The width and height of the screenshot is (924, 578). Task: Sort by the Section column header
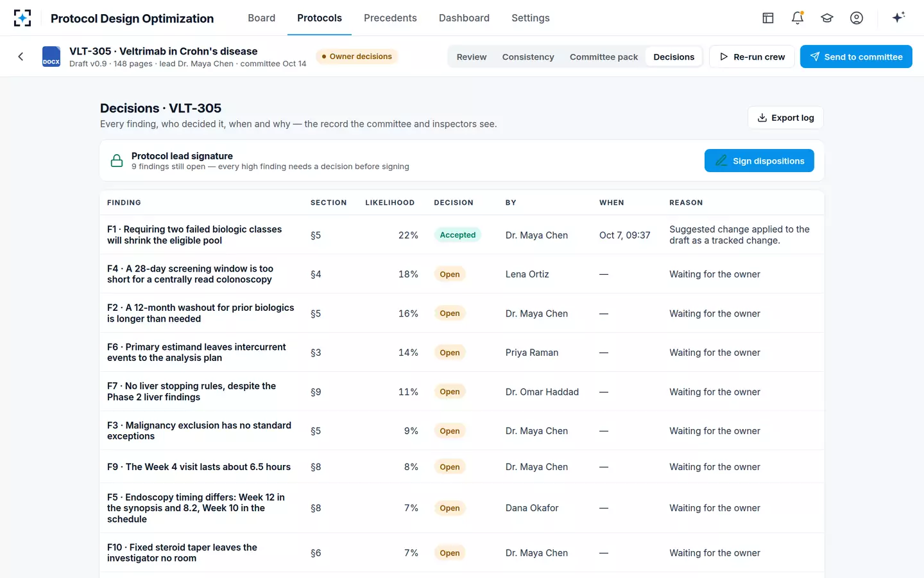coord(329,202)
